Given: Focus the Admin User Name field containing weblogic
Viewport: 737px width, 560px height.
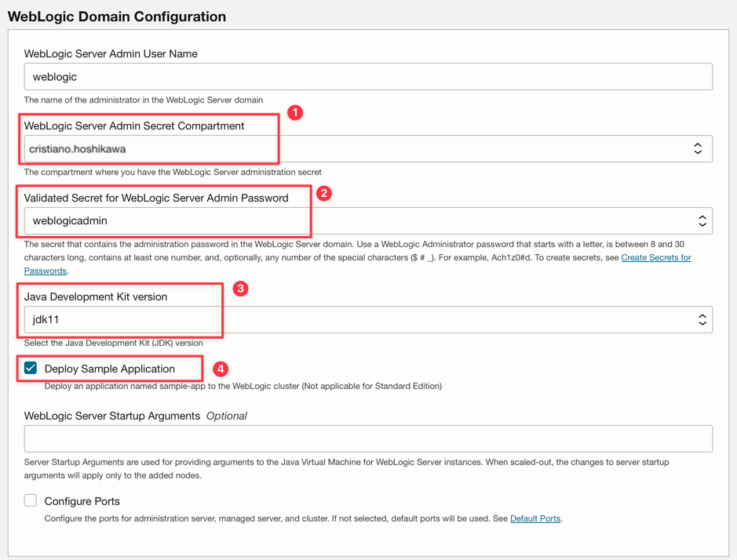Looking at the screenshot, I should point(367,77).
